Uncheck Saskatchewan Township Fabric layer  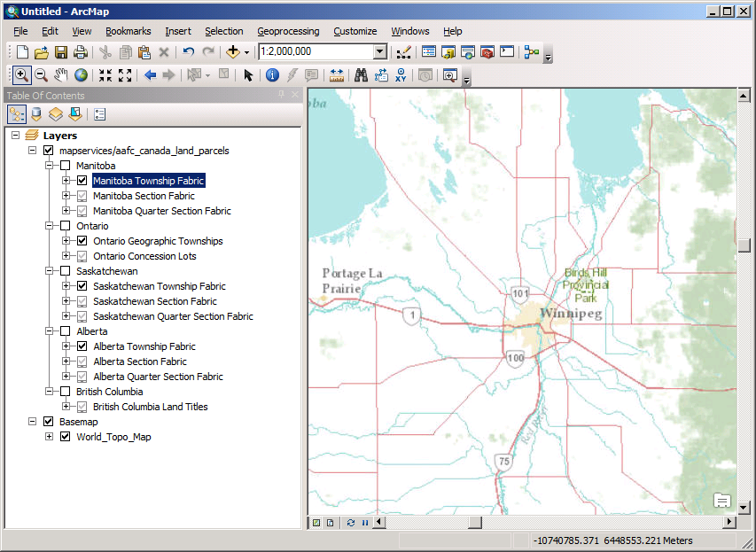click(x=82, y=286)
